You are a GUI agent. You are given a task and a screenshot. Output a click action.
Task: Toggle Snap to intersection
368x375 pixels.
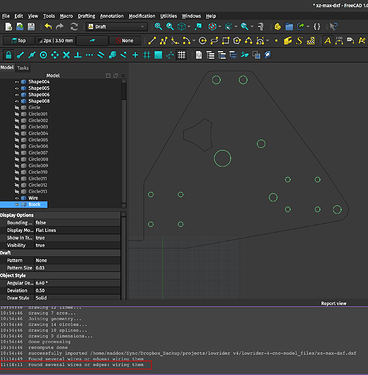tap(66, 55)
